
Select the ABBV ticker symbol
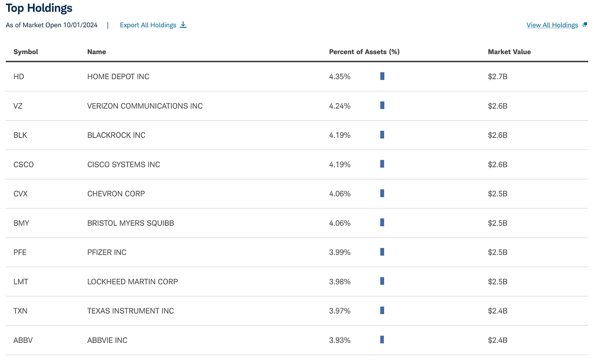click(x=23, y=340)
